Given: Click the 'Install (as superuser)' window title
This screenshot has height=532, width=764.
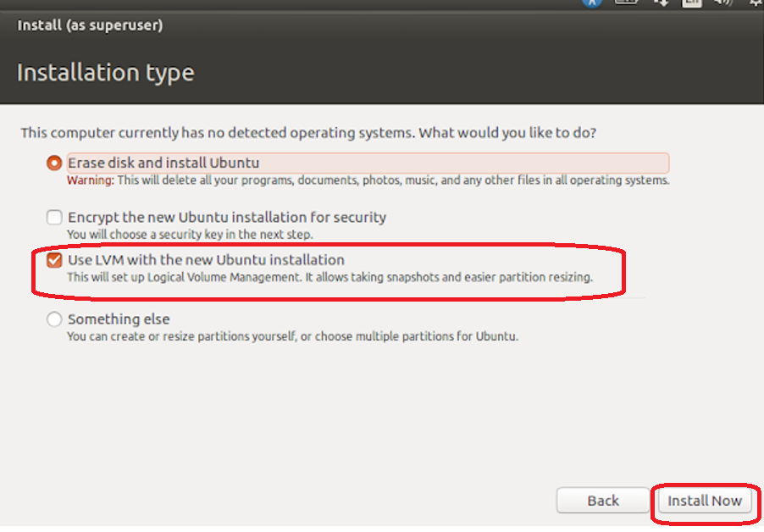Looking at the screenshot, I should pyautogui.click(x=90, y=25).
